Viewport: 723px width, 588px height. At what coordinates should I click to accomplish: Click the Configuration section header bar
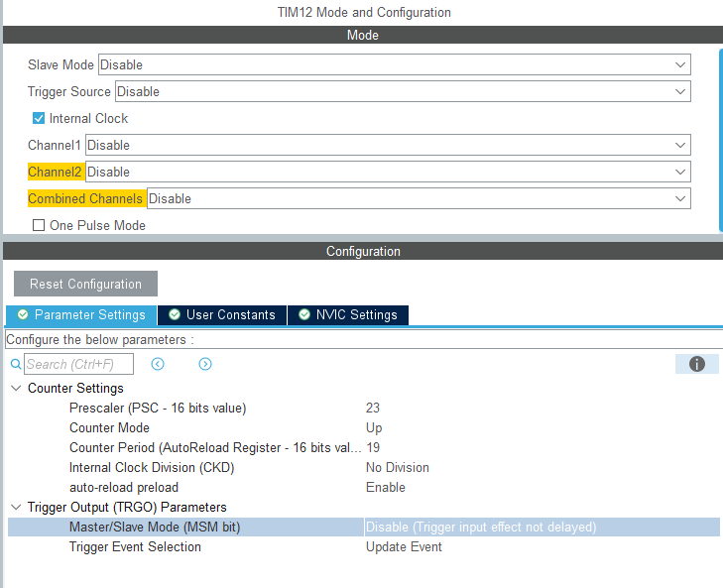(362, 251)
